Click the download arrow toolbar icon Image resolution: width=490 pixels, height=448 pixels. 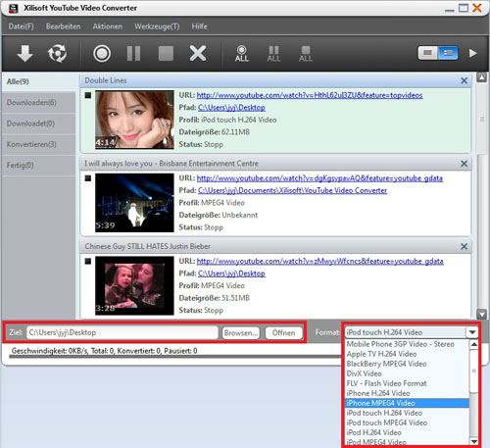pyautogui.click(x=24, y=54)
